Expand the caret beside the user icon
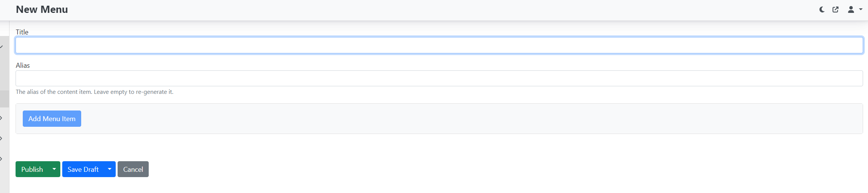868x193 pixels. coord(860,9)
